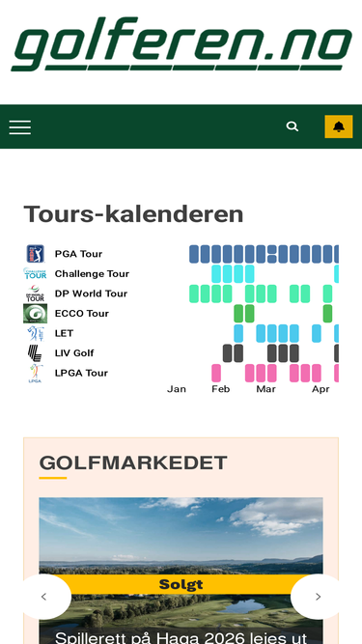The image size is (362, 644).
Task: Click the DP World Tour logo
Action: 36,294
